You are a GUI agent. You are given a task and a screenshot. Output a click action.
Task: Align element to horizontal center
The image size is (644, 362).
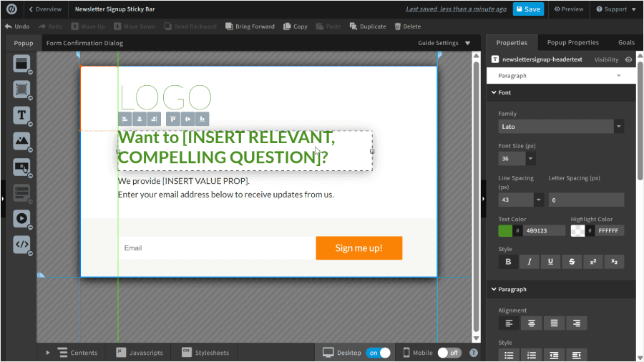point(140,119)
